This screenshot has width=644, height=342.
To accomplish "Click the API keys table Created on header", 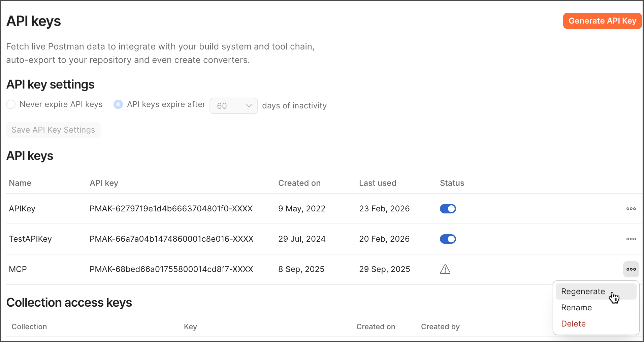I will pos(299,183).
